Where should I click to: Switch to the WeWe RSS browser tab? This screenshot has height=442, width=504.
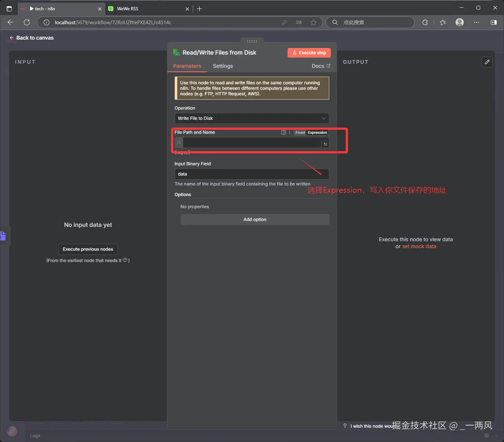pos(149,9)
